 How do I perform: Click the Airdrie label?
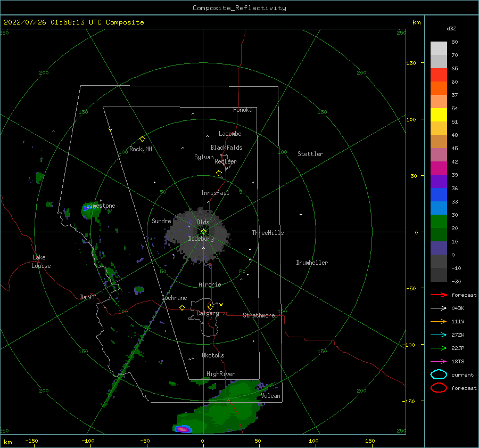click(x=210, y=284)
